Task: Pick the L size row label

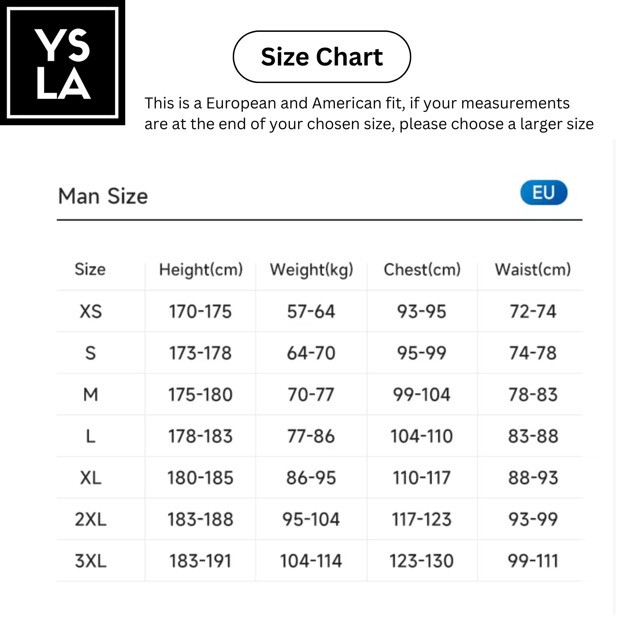Action: 91,436
